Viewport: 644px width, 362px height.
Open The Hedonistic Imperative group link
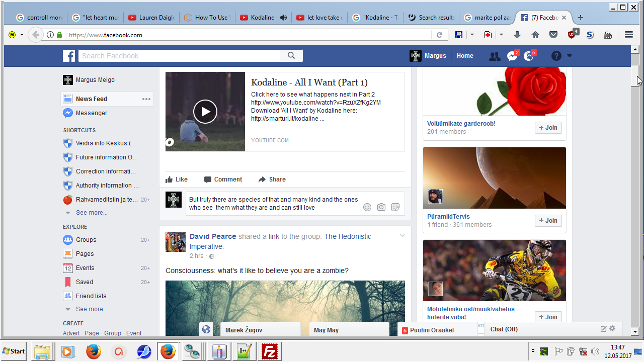[280, 241]
